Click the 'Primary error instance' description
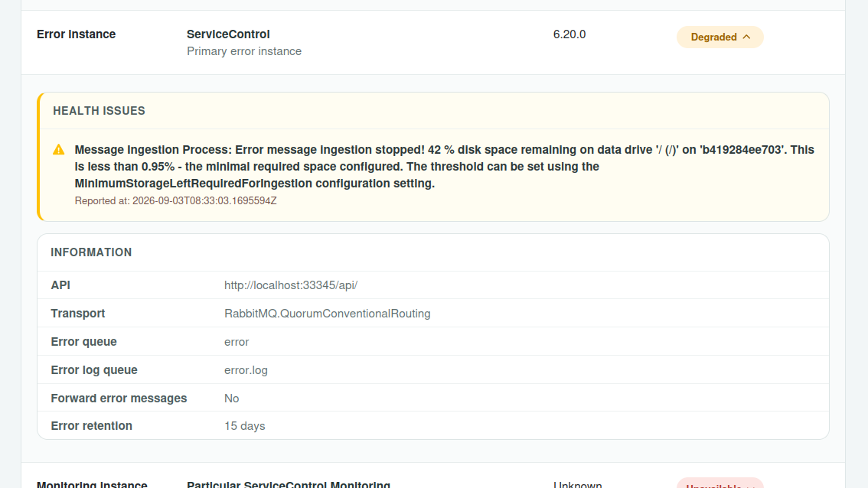 tap(244, 51)
